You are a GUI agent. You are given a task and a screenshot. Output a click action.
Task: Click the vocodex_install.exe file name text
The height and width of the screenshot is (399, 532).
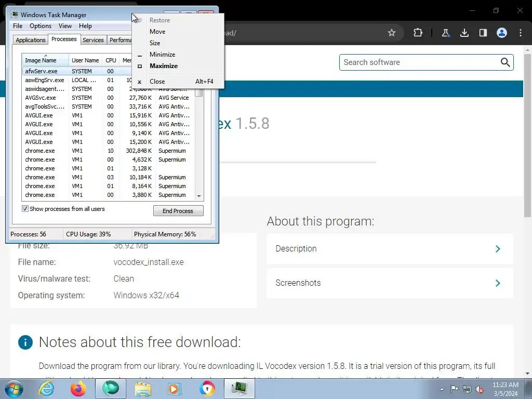[149, 262]
